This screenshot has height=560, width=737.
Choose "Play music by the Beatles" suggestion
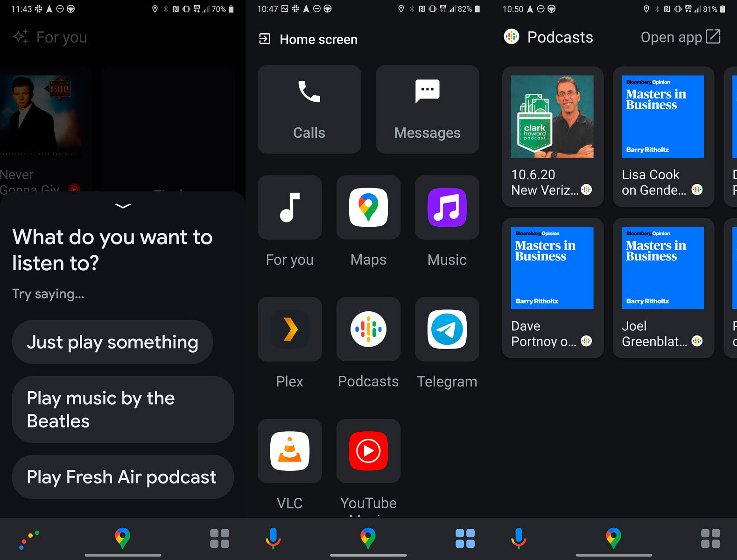[123, 409]
